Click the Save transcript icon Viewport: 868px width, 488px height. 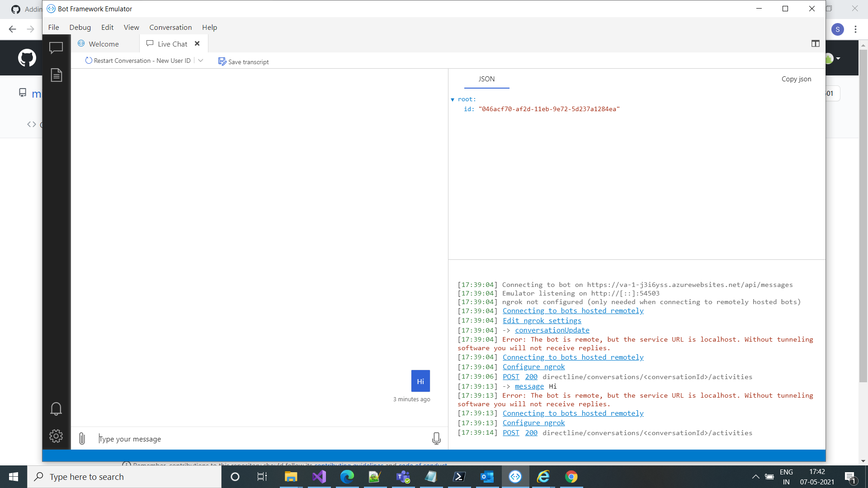pyautogui.click(x=222, y=61)
